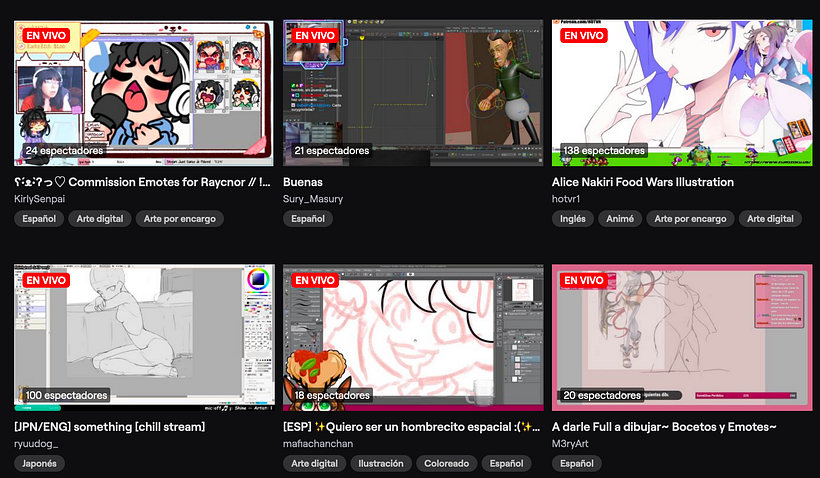This screenshot has width=820, height=478.
Task: Click EN VIVO badge on ryuudog_'s stream
Action: pyautogui.click(x=46, y=280)
